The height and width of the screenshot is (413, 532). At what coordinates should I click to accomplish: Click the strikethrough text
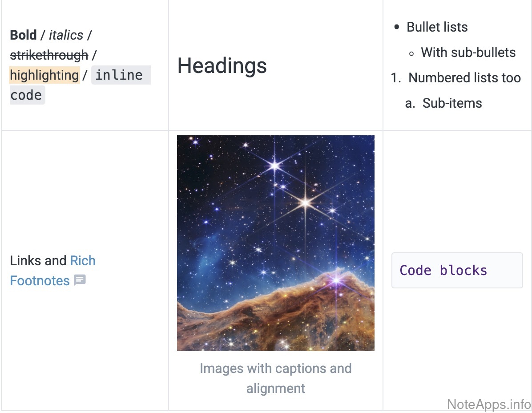pos(49,55)
